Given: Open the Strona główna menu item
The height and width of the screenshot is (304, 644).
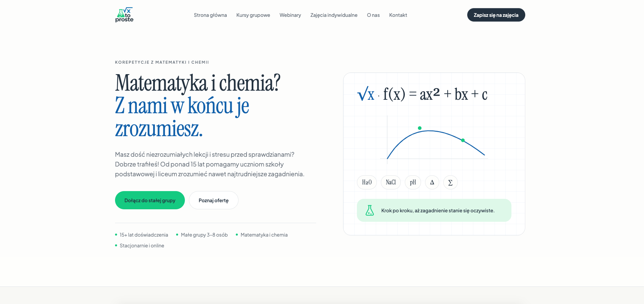Looking at the screenshot, I should [x=210, y=15].
